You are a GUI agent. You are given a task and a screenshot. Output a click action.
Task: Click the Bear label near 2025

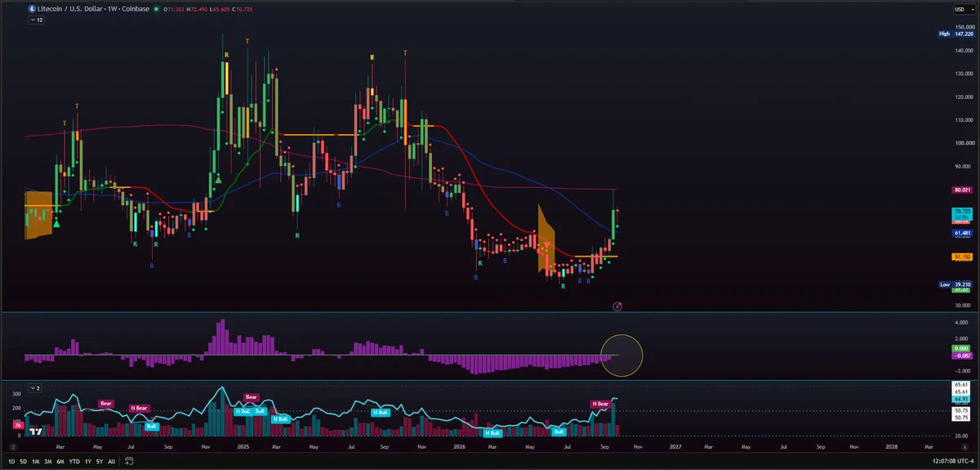tap(251, 396)
